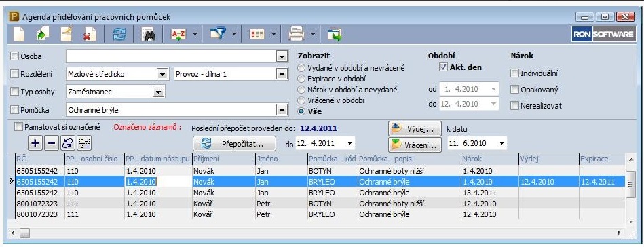Click the RON SOFTWARE logo

[x=603, y=35]
